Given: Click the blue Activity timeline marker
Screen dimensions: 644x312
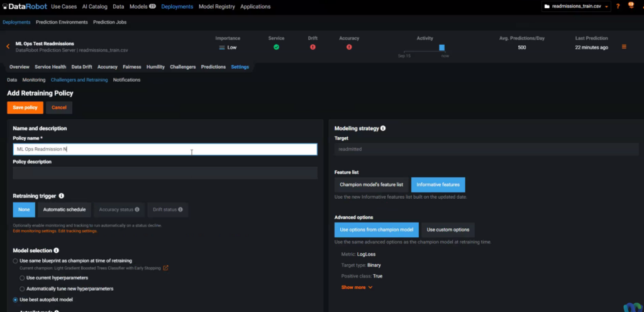Looking at the screenshot, I should pos(441,48).
